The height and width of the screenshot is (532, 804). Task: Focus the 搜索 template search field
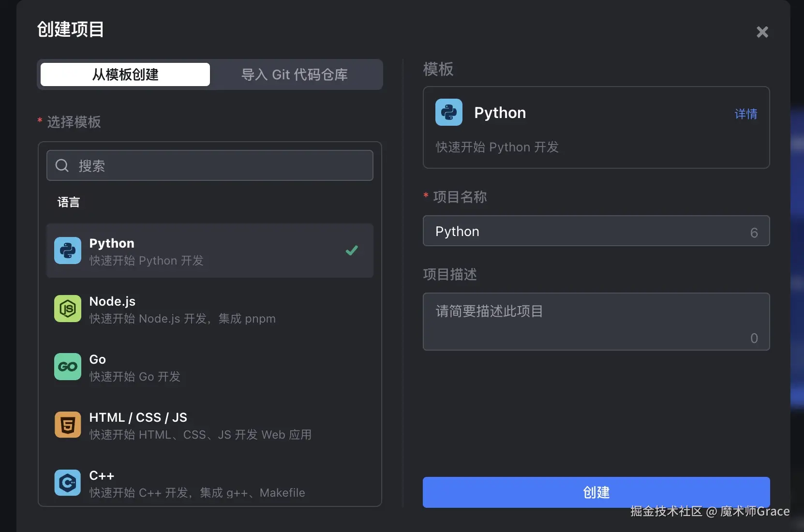(218, 166)
